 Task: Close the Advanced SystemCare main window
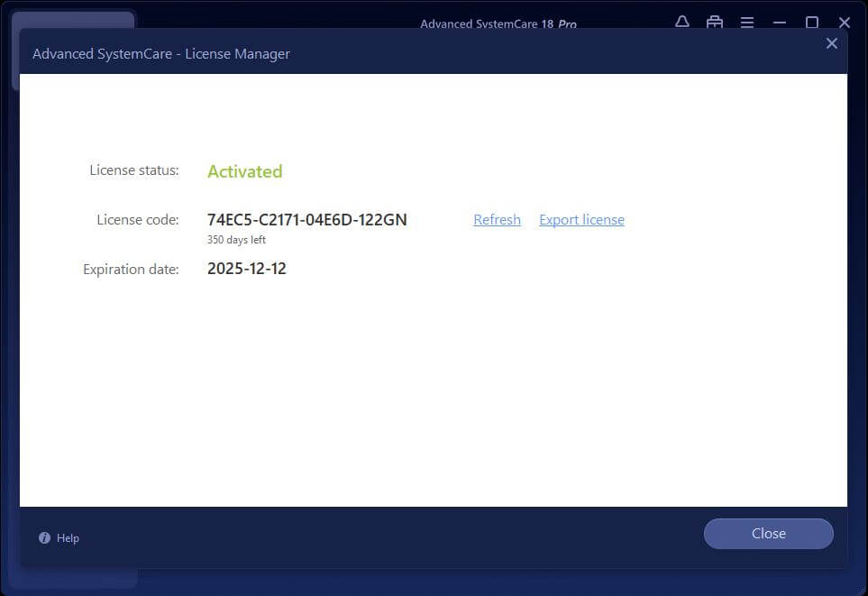coord(845,23)
